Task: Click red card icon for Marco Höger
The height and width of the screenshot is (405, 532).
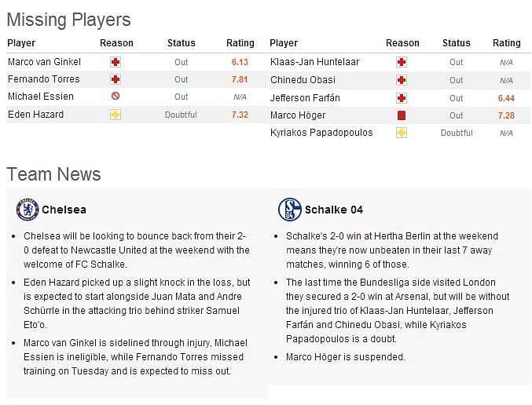Action: (402, 115)
